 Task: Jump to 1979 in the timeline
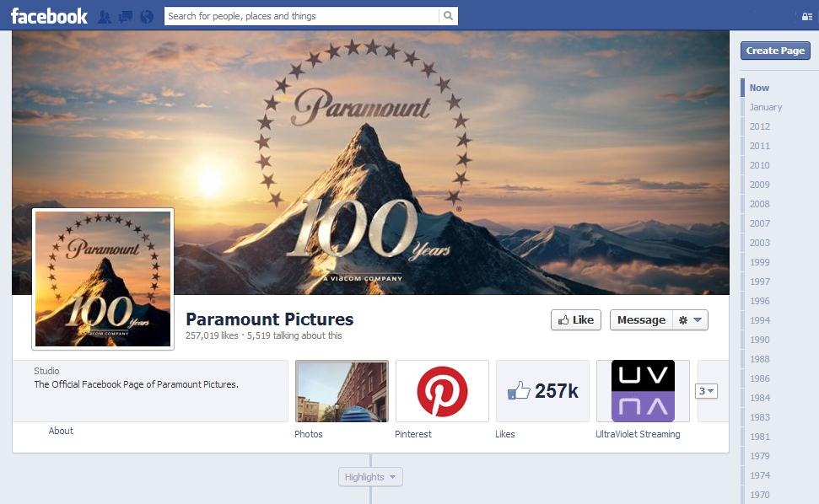coord(760,456)
